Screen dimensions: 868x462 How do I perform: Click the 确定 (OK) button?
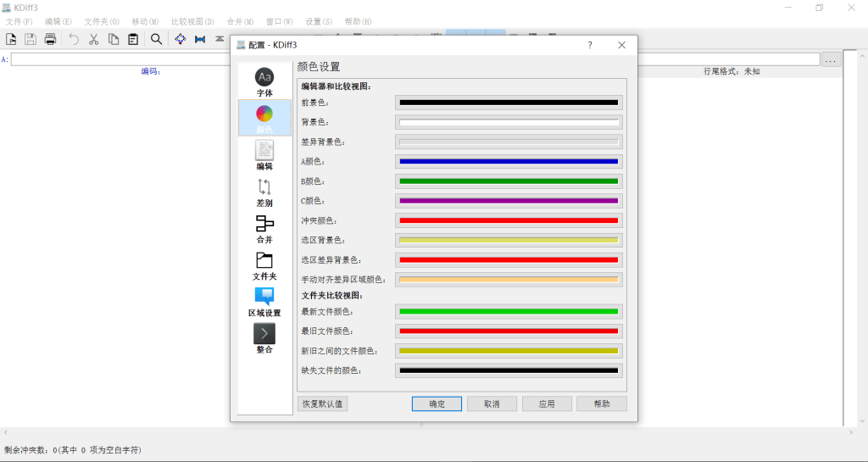[x=437, y=404]
